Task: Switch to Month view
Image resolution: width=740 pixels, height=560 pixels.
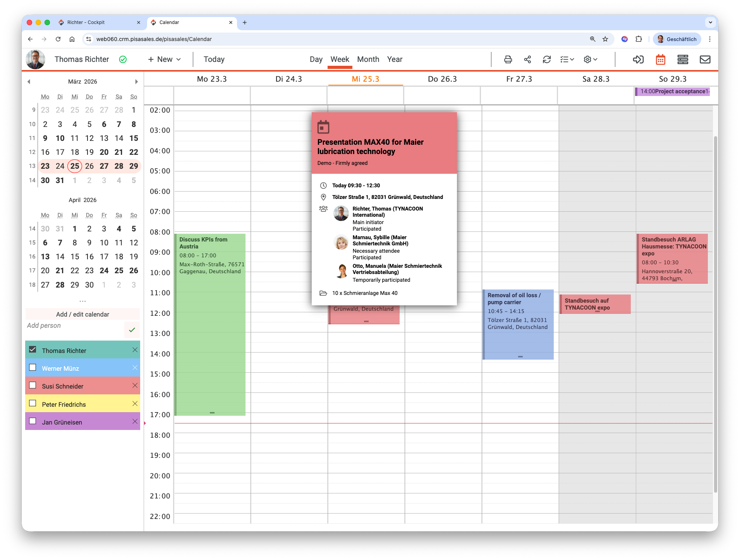Action: point(368,59)
